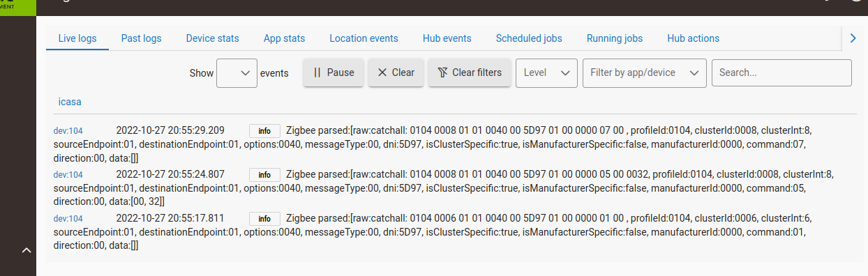This screenshot has width=868, height=276.
Task: Pause the live log stream
Action: click(334, 72)
